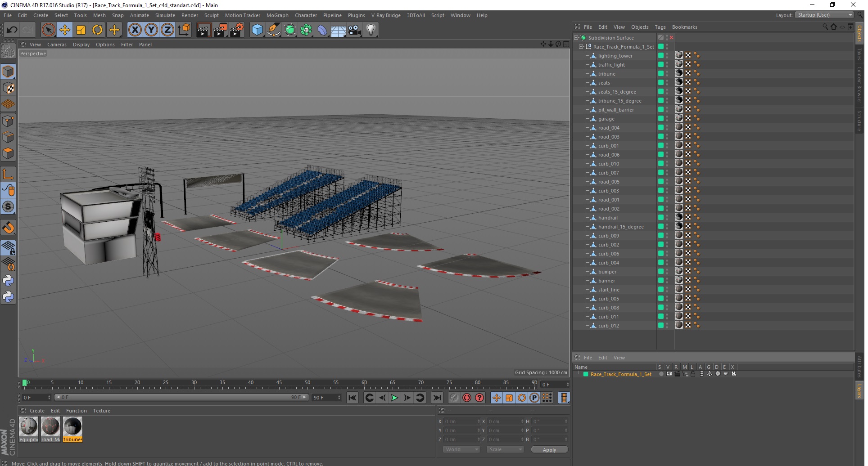Add a Camera object from toolbar
This screenshot has width=868, height=466.
point(355,30)
